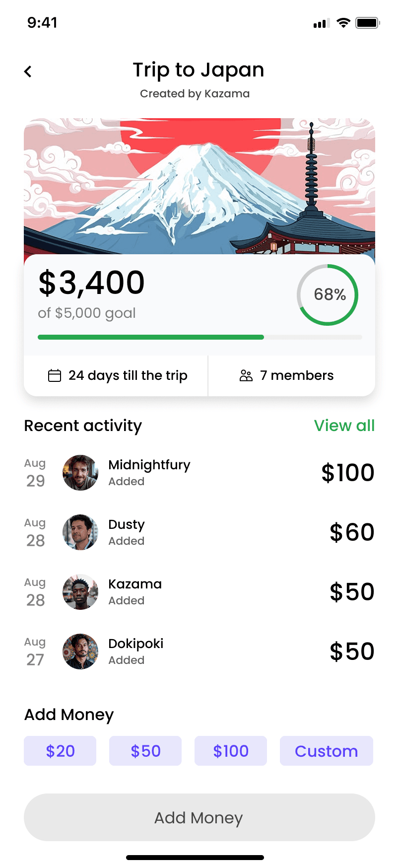
Task: Tap the battery icon in status bar
Action: (x=368, y=23)
